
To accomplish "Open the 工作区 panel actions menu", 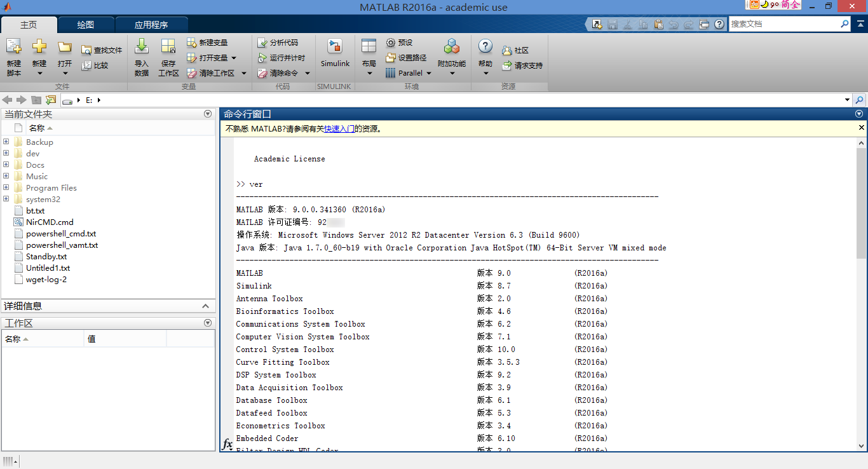I will click(x=208, y=323).
